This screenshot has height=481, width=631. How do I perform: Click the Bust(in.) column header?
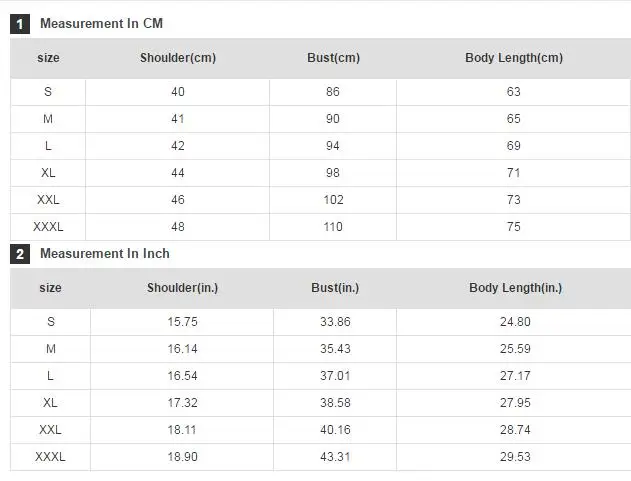tap(335, 288)
